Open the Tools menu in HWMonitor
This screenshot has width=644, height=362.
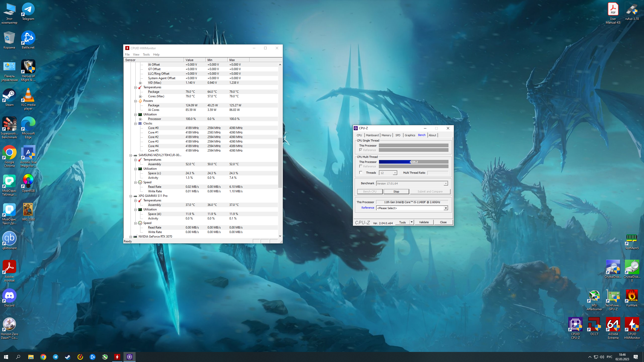click(146, 55)
